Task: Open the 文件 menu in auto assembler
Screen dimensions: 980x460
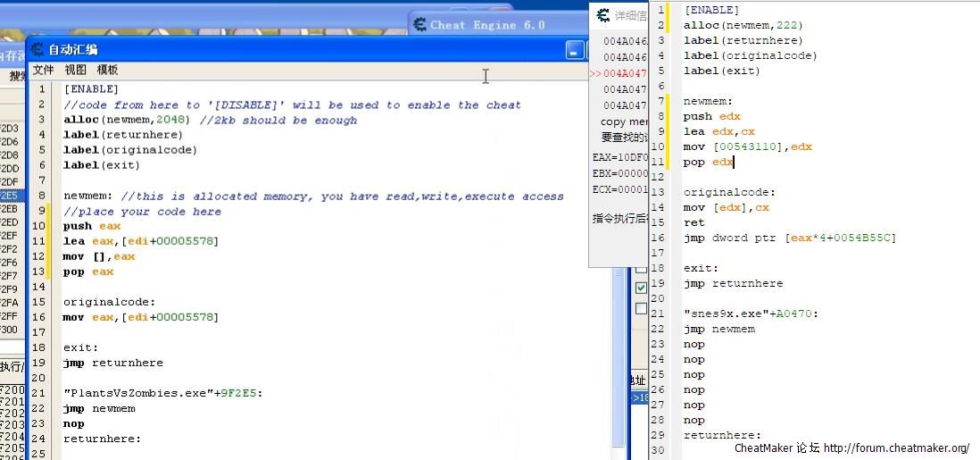Action: pos(43,70)
